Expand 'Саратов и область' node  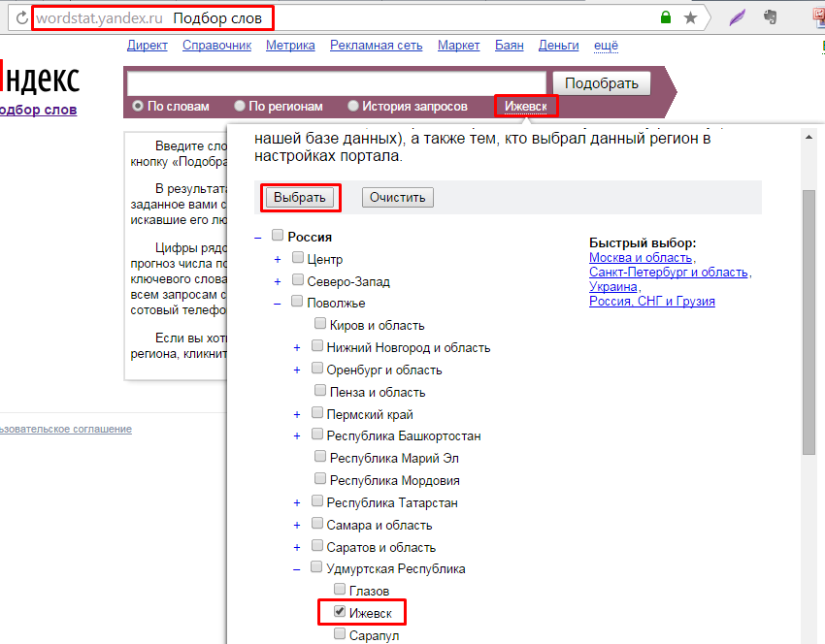point(297,548)
